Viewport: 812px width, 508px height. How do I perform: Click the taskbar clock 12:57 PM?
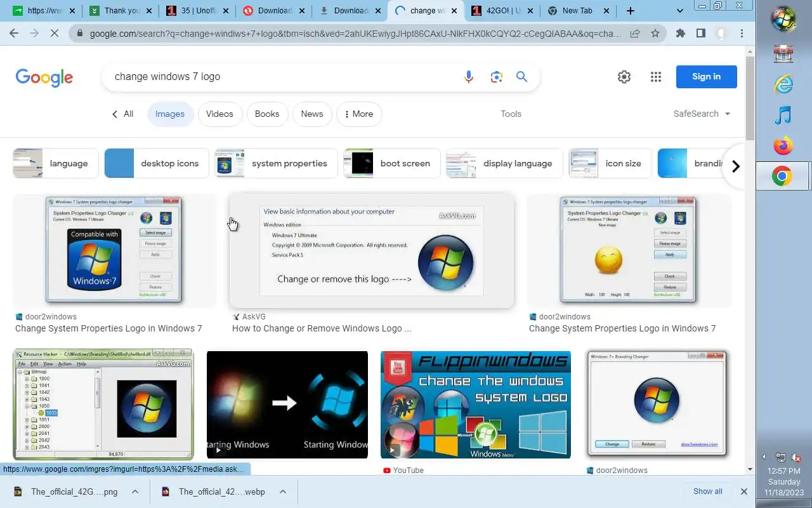tap(783, 471)
